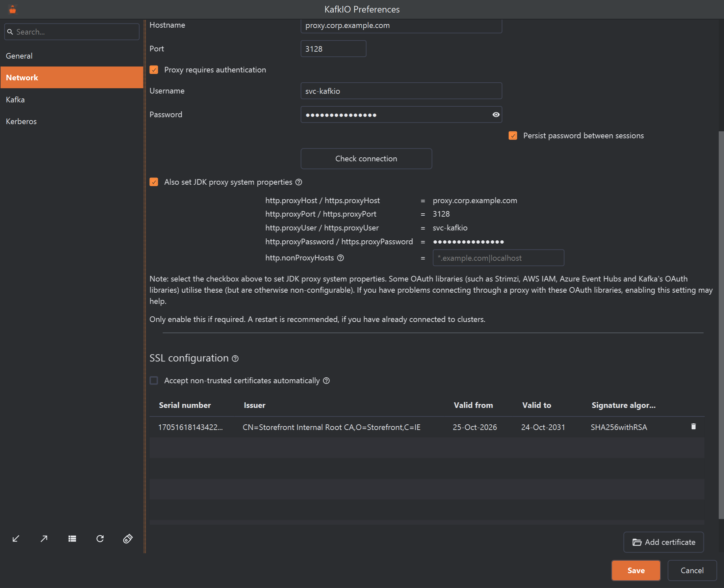The width and height of the screenshot is (724, 588).
Task: Toggle Persist password between sessions
Action: pyautogui.click(x=513, y=136)
